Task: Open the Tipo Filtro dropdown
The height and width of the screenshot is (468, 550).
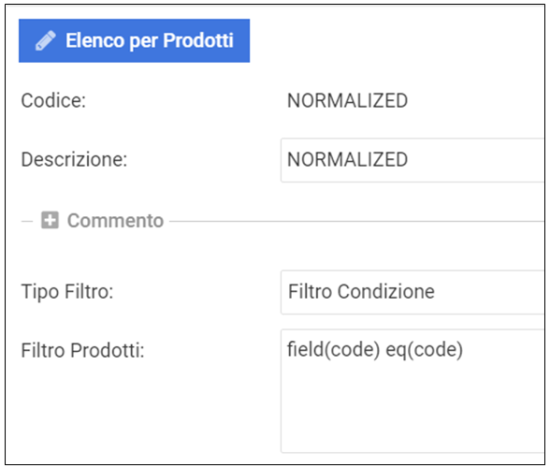Action: (412, 292)
